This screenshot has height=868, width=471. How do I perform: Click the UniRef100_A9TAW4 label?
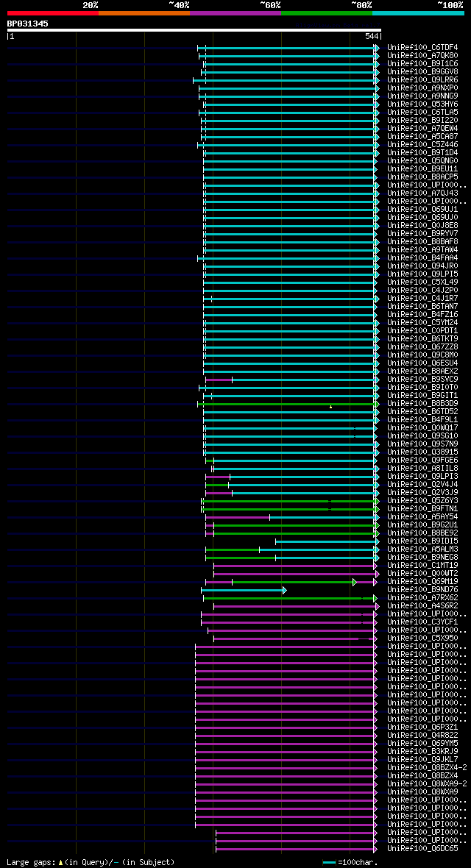coord(422,250)
